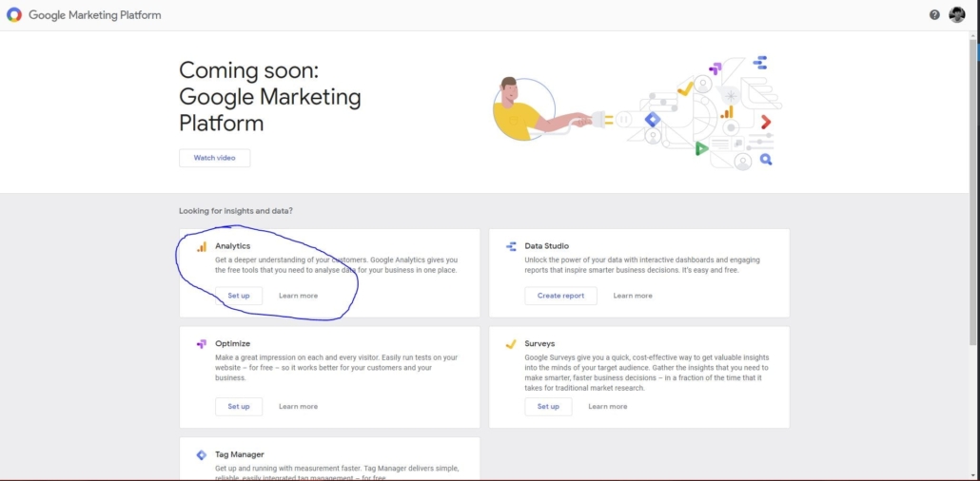The image size is (980, 481).
Task: Open the user account avatar
Action: pyautogui.click(x=957, y=15)
